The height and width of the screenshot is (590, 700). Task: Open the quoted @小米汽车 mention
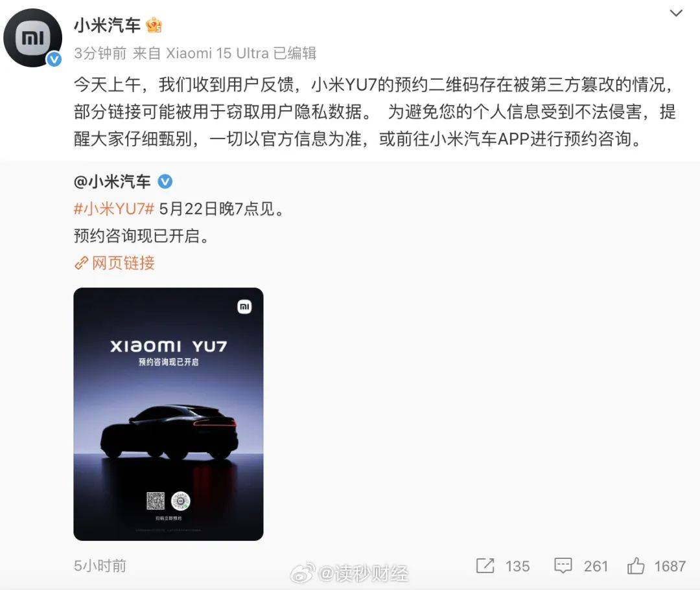pyautogui.click(x=113, y=181)
